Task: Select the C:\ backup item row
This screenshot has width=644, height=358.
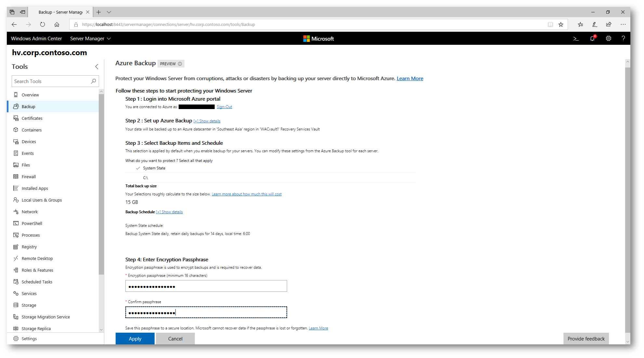Action: pyautogui.click(x=146, y=178)
